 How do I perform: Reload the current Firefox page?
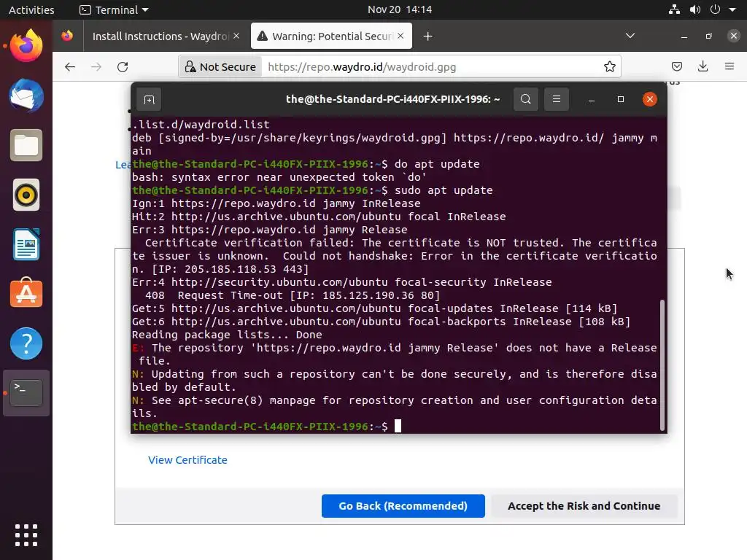(x=123, y=66)
